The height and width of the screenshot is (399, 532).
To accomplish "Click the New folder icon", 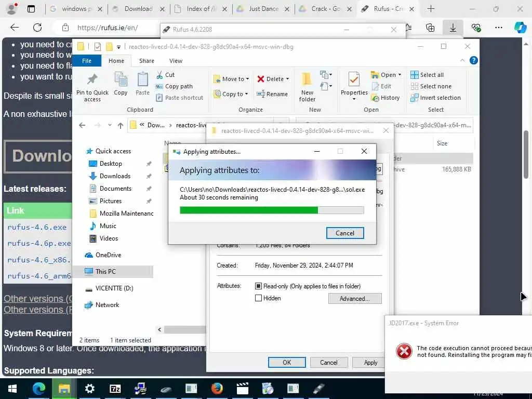I will pos(307,79).
